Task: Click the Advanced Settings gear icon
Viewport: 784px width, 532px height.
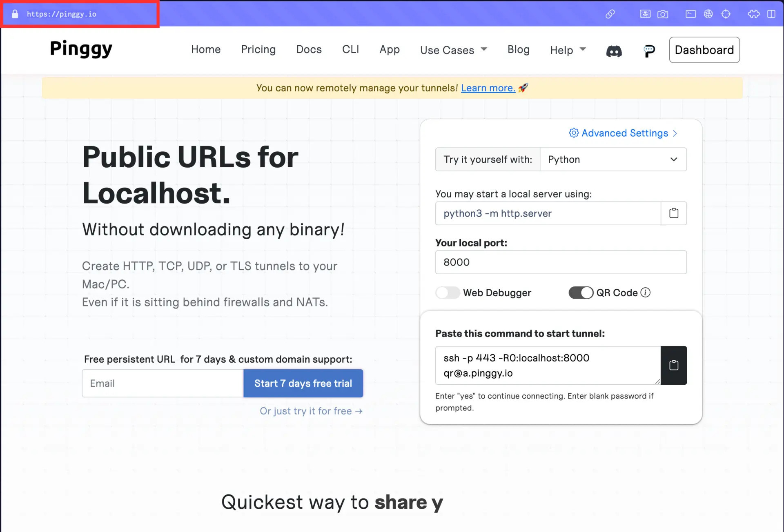Action: 574,133
